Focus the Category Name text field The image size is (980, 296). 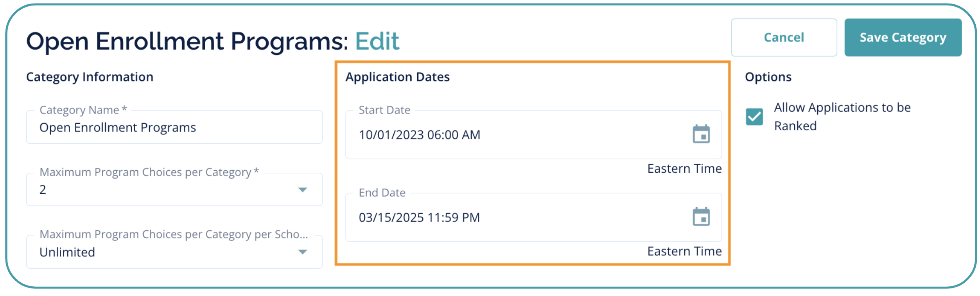(174, 128)
